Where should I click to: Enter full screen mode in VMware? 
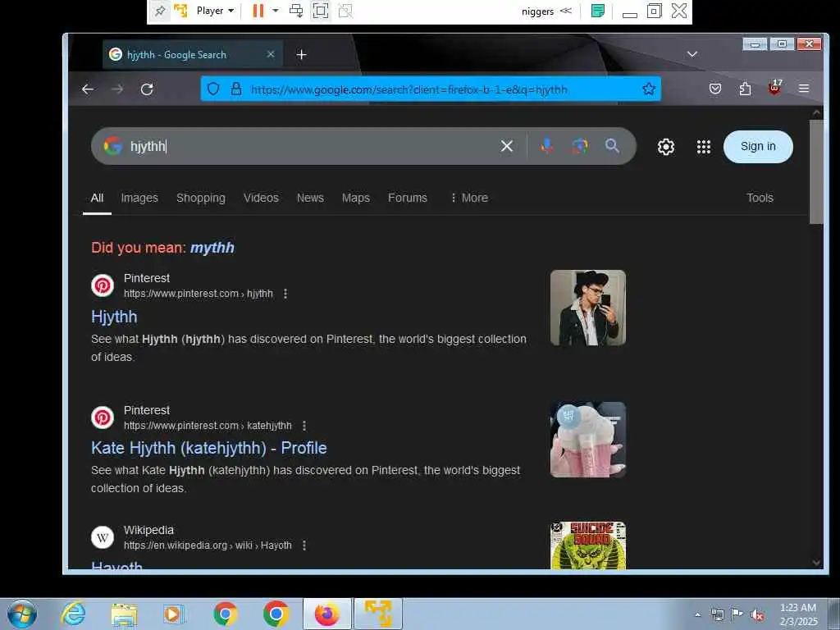click(x=321, y=11)
